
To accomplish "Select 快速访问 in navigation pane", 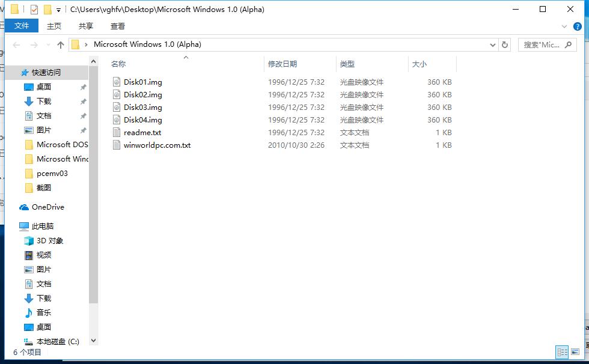I will (x=46, y=73).
